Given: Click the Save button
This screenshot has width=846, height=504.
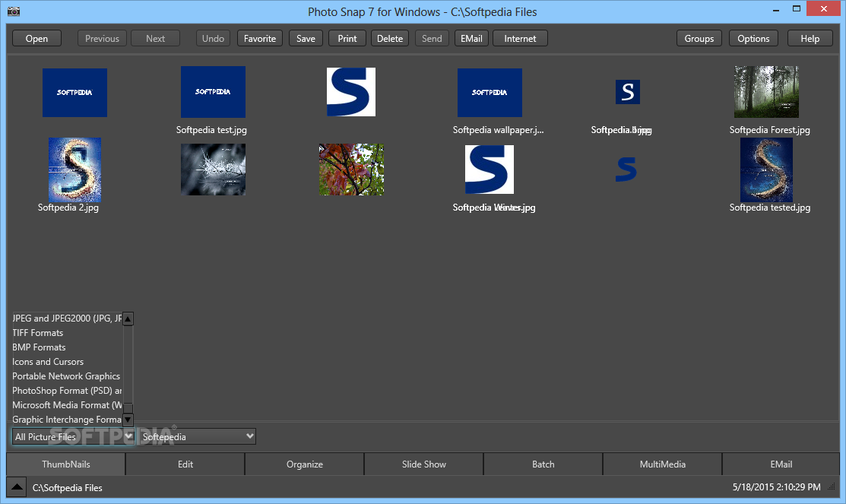Looking at the screenshot, I should tap(306, 38).
